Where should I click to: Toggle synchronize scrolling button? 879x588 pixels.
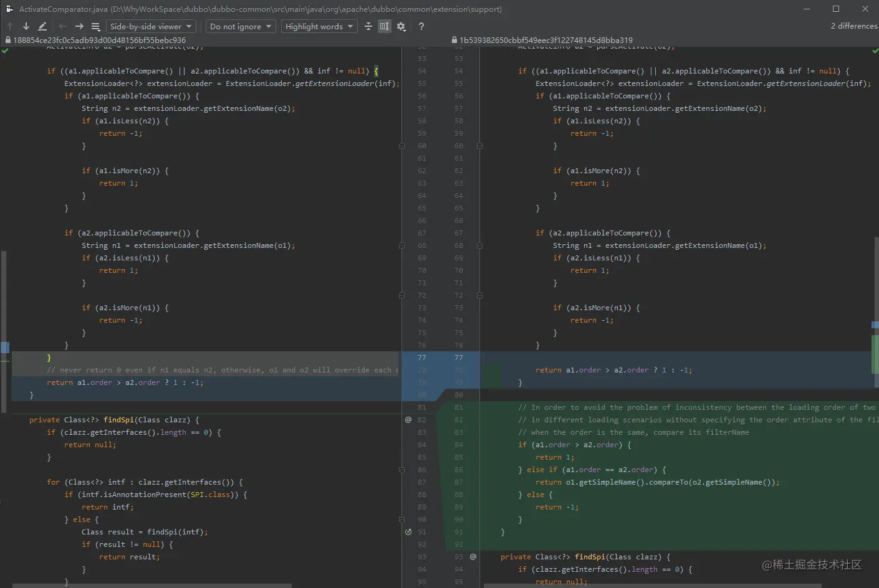pyautogui.click(x=385, y=26)
